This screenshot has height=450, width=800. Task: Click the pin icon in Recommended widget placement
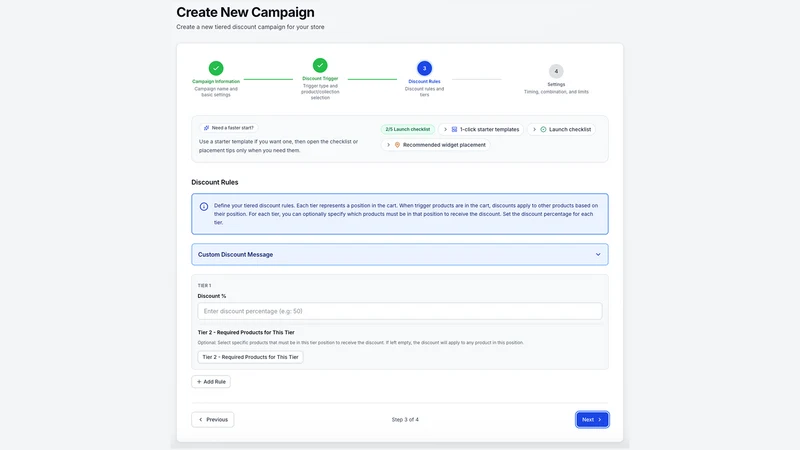click(397, 145)
